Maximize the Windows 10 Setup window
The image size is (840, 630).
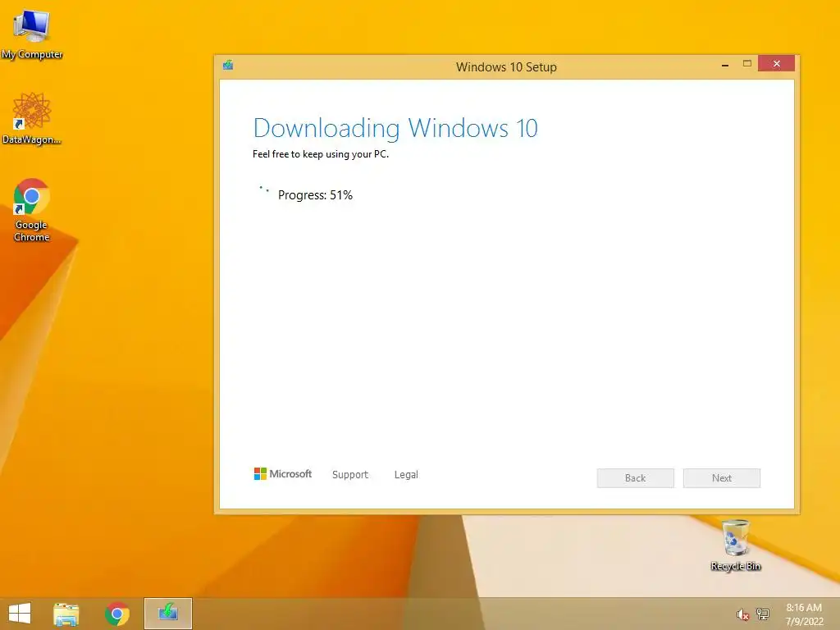click(x=746, y=64)
